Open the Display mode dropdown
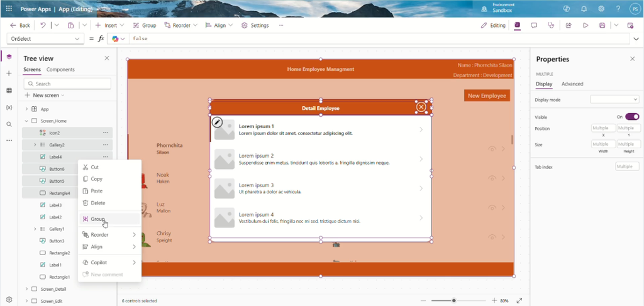 tap(614, 100)
